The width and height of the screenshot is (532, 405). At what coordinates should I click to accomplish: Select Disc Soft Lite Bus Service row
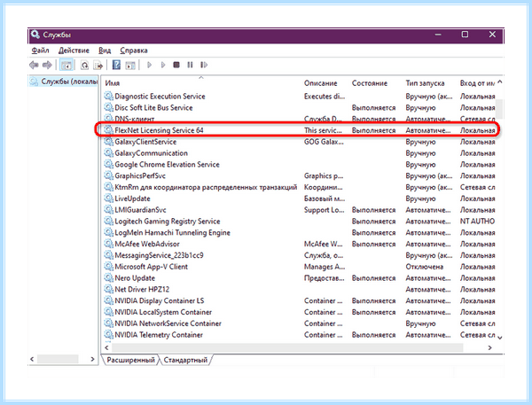click(300, 108)
